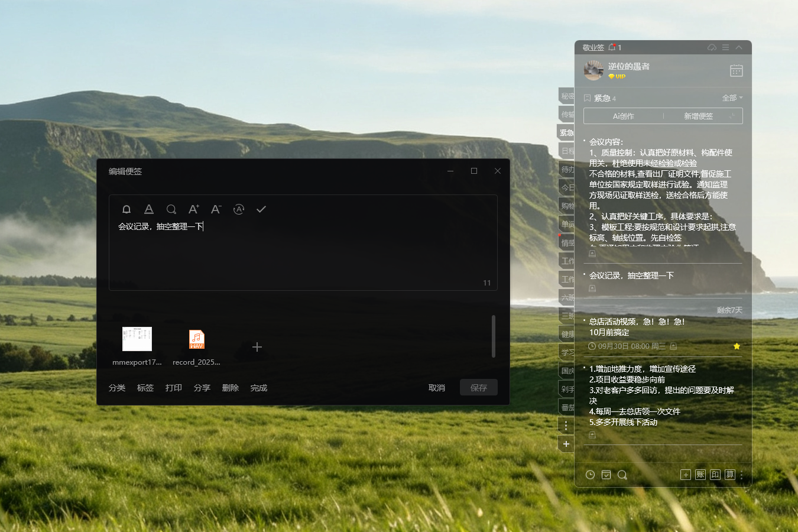The image size is (798, 532).
Task: Open the underlined A text format tool
Action: tap(149, 209)
